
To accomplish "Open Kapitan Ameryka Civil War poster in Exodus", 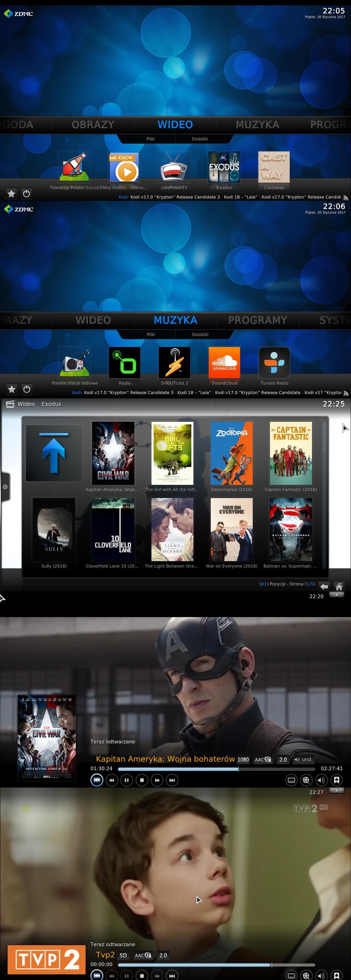I will click(113, 453).
